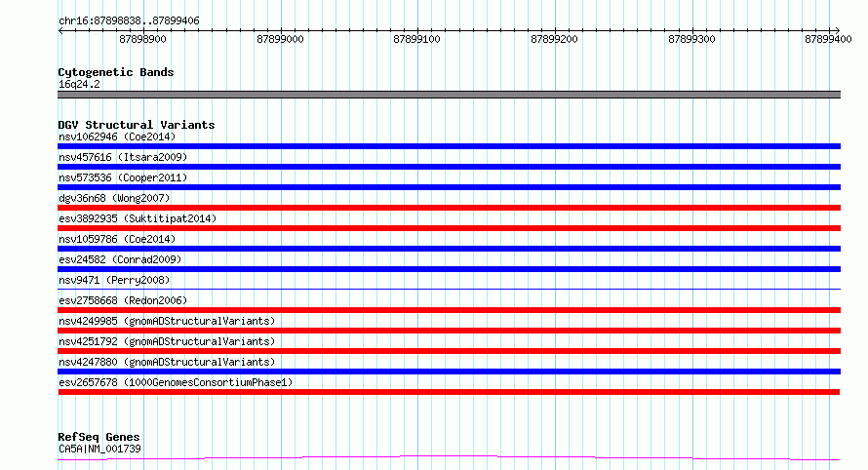Image resolution: width=868 pixels, height=470 pixels.
Task: Click ruler position 87899200
Action: [554, 39]
